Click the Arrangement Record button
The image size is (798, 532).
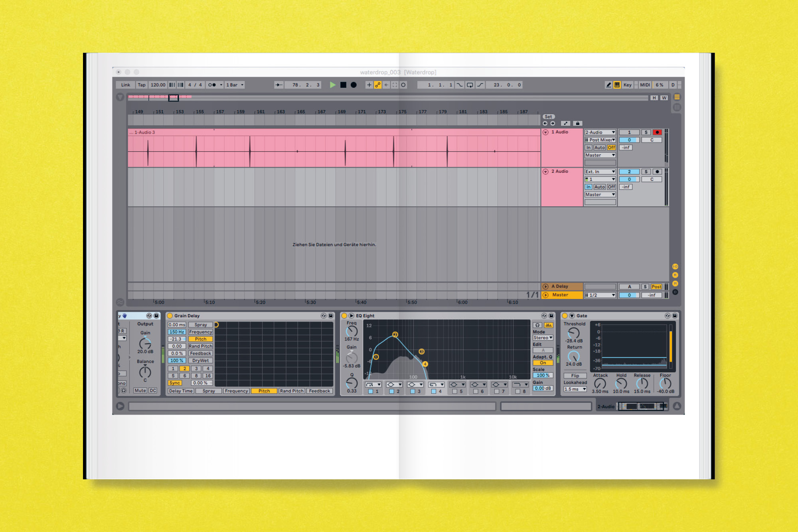click(354, 85)
